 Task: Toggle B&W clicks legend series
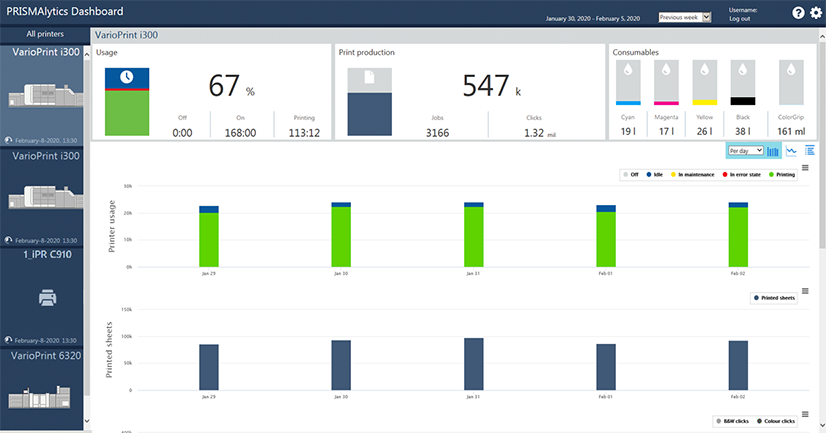tap(732, 421)
